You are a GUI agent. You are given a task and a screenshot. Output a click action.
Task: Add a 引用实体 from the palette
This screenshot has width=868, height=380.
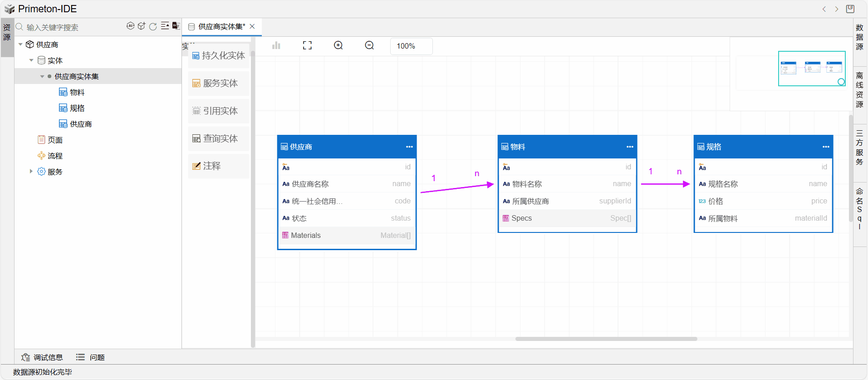pyautogui.click(x=219, y=111)
